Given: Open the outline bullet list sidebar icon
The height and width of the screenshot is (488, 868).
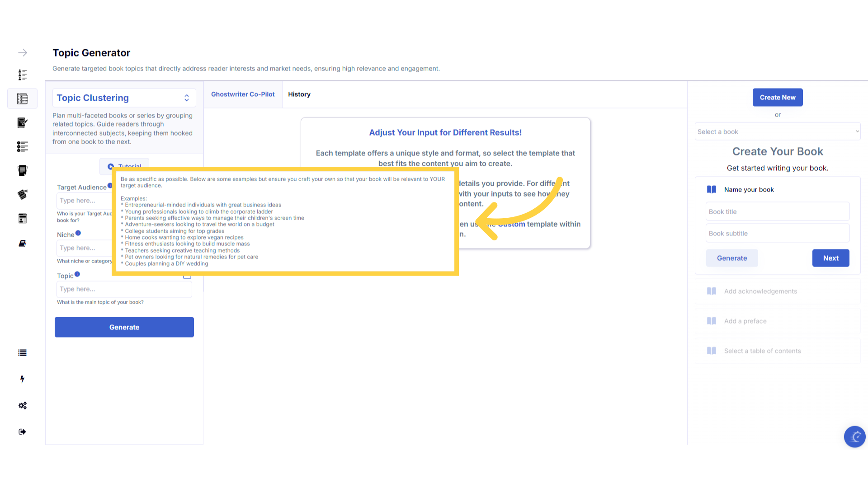Looking at the screenshot, I should coord(22,146).
